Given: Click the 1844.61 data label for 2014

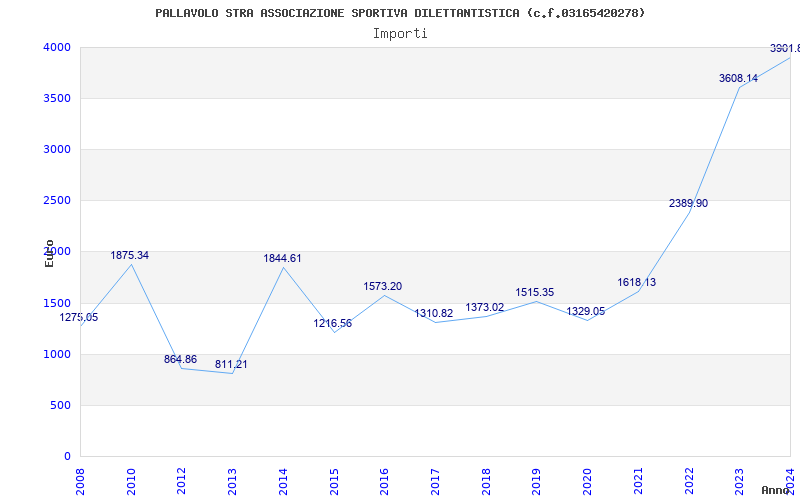Looking at the screenshot, I should [282, 259].
